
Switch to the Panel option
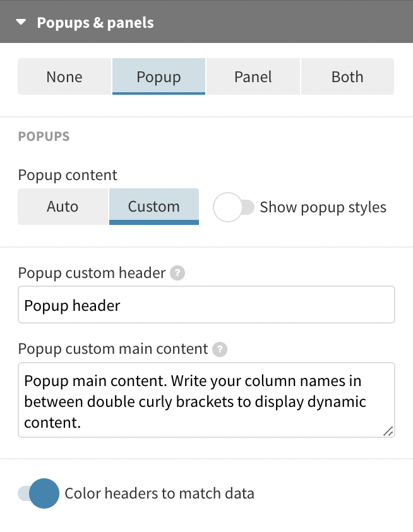(x=253, y=76)
